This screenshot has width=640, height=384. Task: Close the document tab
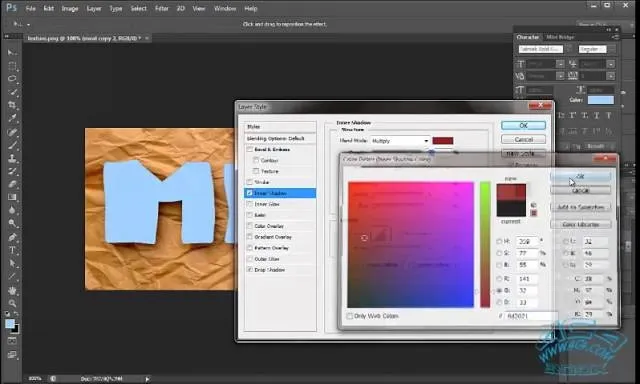(x=147, y=38)
